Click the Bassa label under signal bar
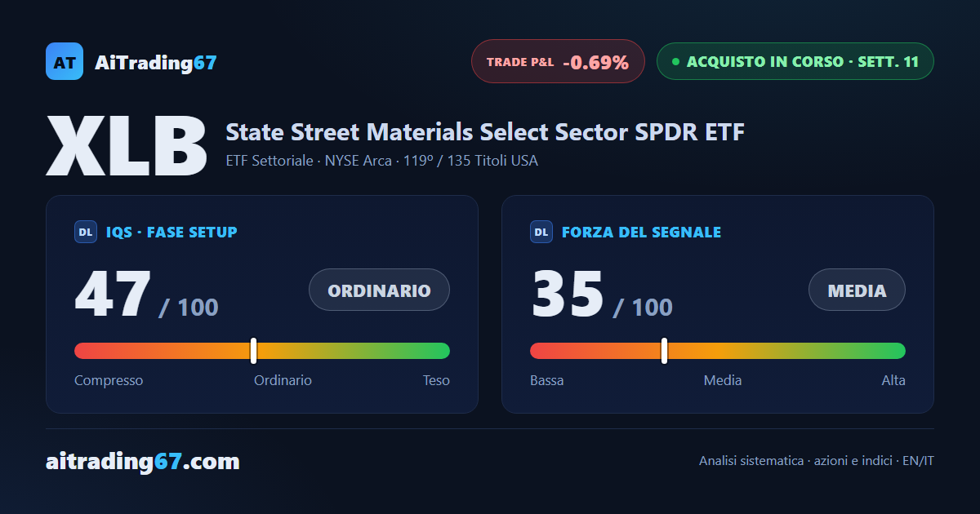 click(546, 380)
